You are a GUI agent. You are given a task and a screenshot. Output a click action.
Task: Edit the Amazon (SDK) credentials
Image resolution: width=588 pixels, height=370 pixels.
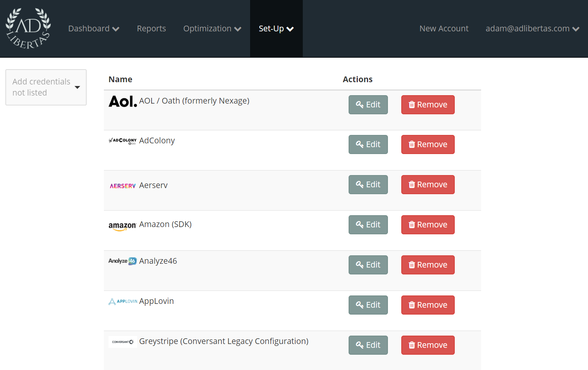point(368,225)
